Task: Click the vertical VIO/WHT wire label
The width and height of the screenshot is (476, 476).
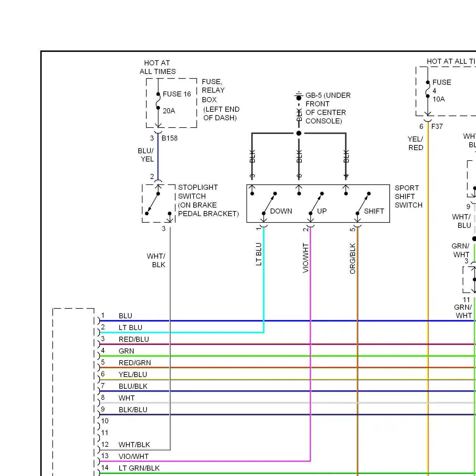Action: [x=306, y=258]
